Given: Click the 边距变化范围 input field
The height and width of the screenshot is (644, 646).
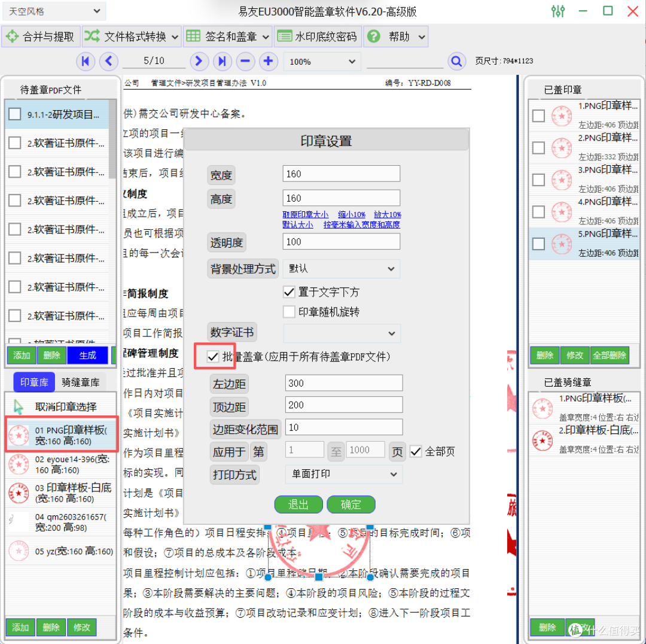Looking at the screenshot, I should (343, 427).
